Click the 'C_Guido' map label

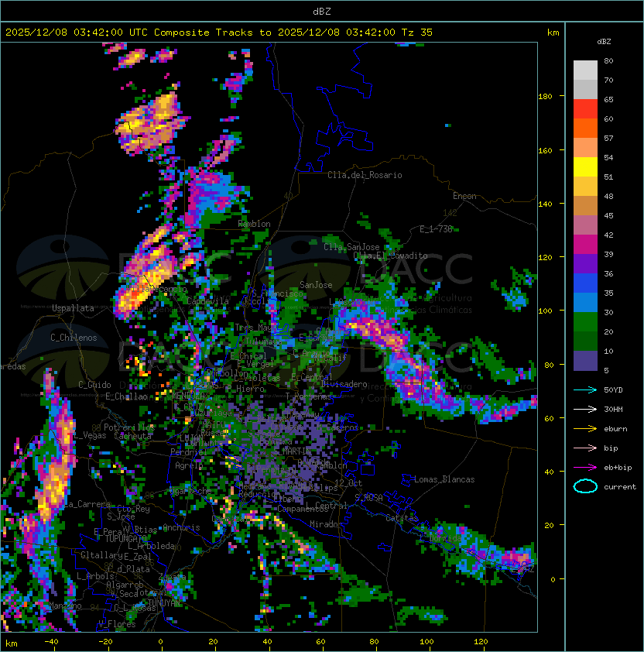tap(94, 385)
